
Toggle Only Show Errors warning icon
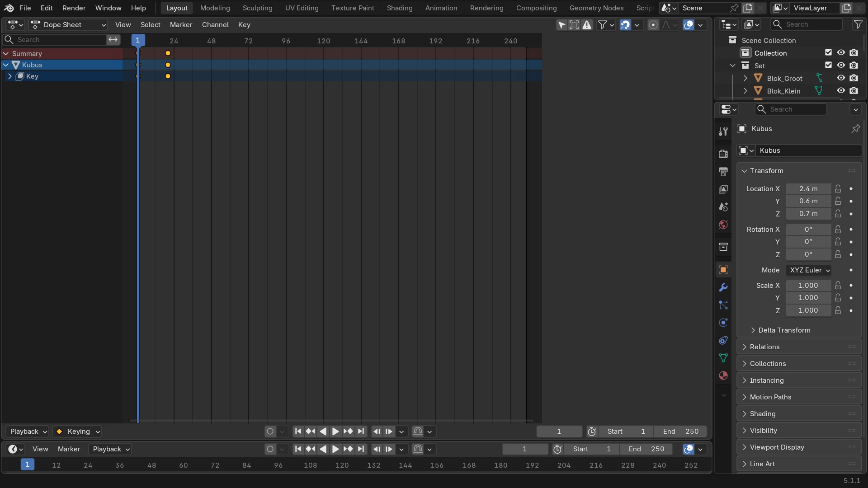click(587, 25)
